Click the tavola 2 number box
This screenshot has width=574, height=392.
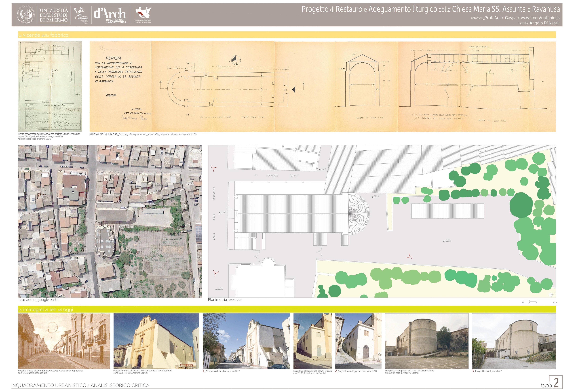click(556, 382)
